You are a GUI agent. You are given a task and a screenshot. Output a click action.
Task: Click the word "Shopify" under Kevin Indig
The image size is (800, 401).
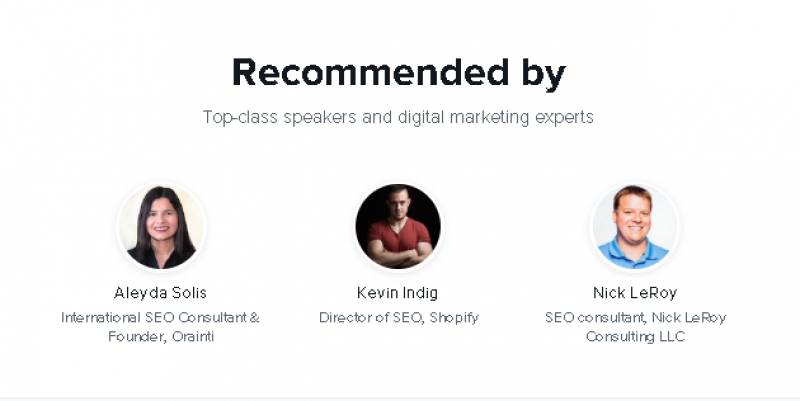pos(453,318)
